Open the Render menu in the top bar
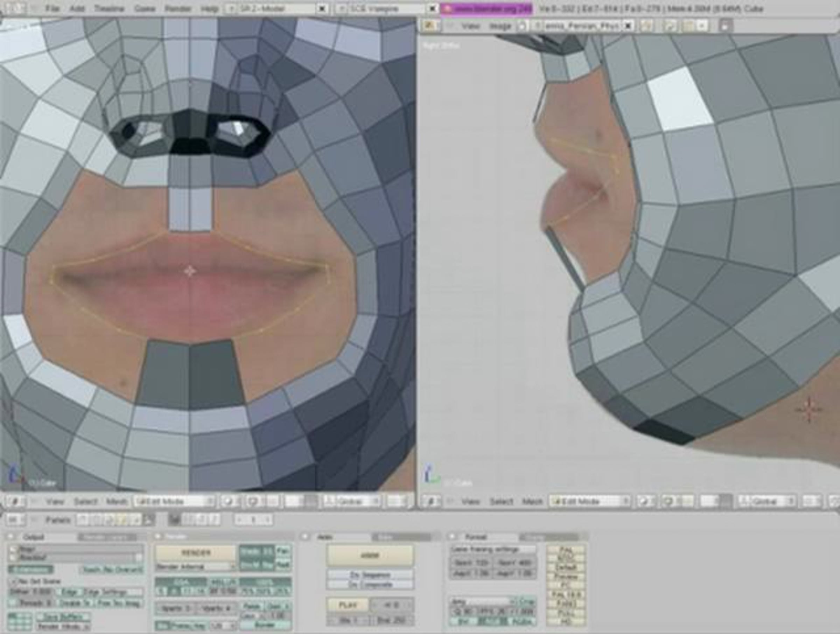 click(178, 8)
